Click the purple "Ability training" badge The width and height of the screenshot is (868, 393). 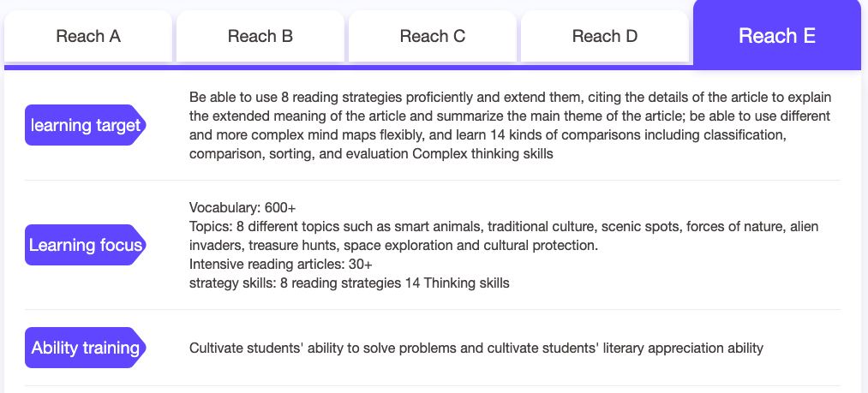[x=86, y=348]
